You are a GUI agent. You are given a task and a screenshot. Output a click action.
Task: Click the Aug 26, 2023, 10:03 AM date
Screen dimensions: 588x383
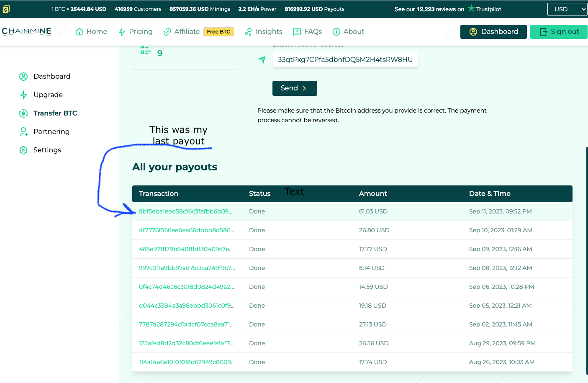[502, 362]
